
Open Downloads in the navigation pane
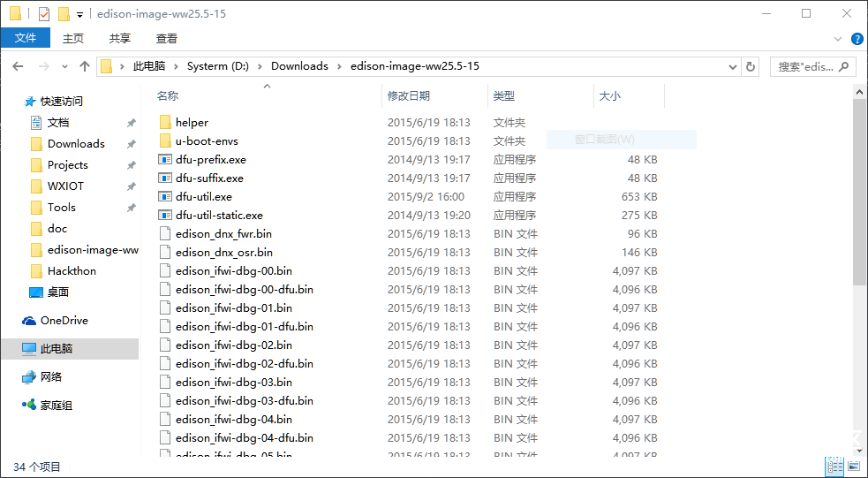point(76,144)
